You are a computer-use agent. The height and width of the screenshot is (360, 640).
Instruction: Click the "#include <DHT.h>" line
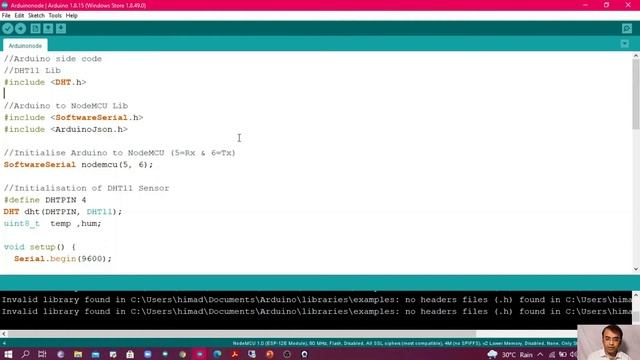45,82
